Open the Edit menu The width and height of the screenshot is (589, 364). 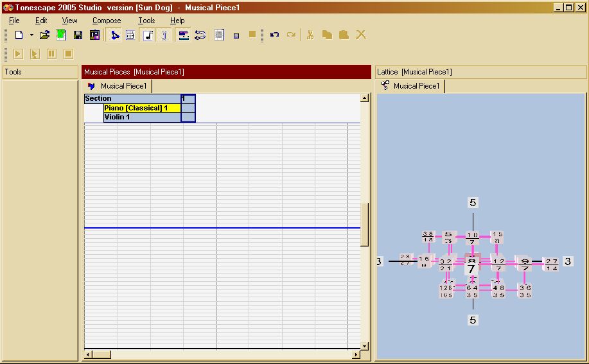point(41,21)
